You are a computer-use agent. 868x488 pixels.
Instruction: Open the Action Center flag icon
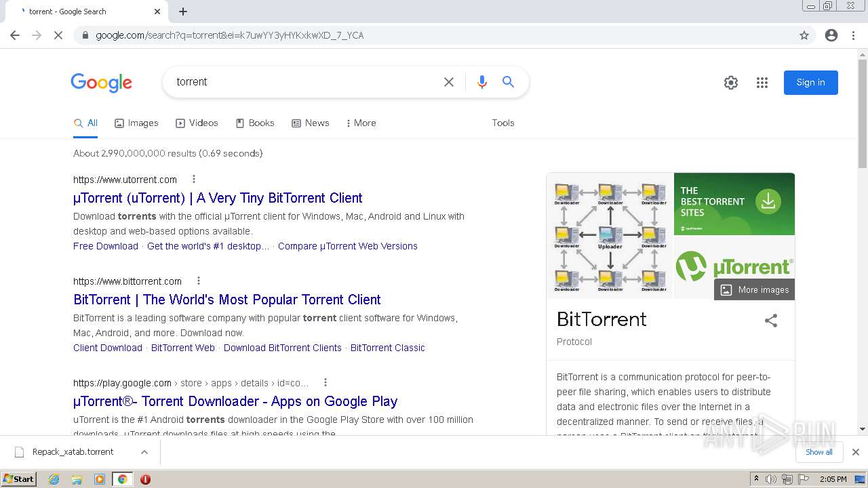click(x=804, y=479)
